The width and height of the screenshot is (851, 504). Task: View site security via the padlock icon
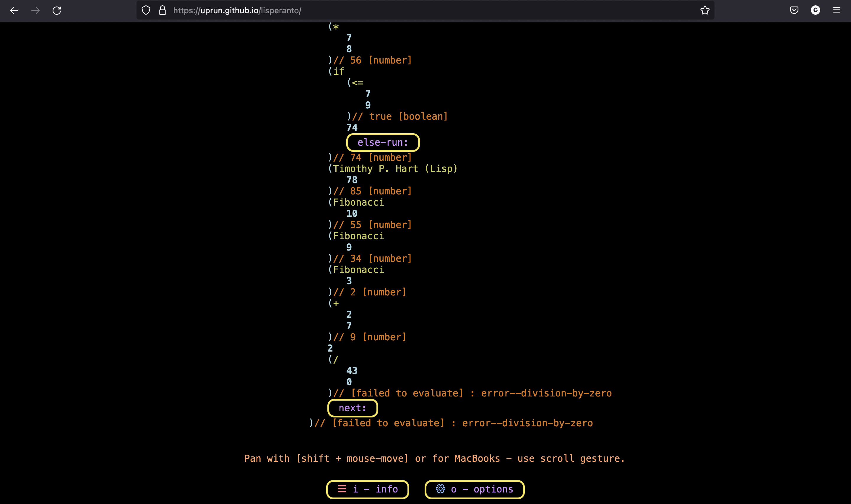(x=162, y=11)
